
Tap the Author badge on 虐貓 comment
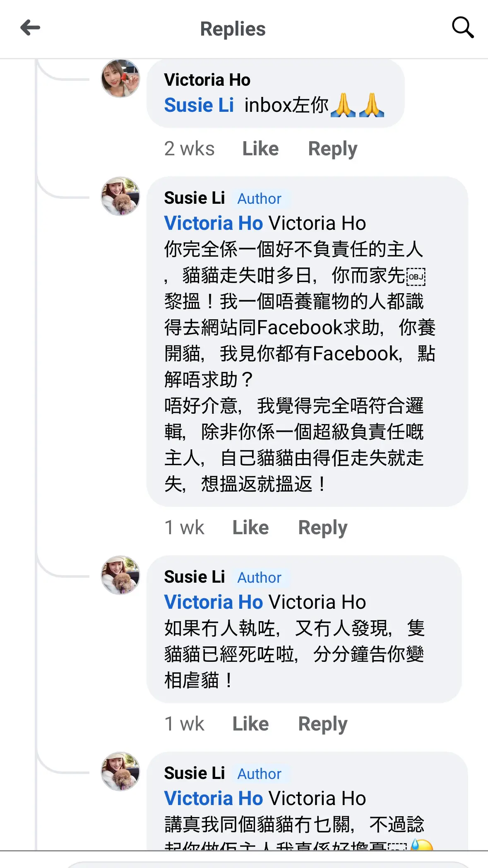coord(260,577)
